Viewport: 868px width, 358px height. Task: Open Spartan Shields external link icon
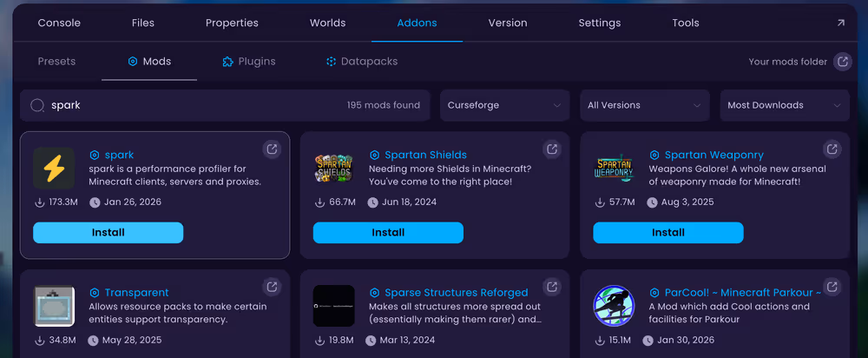551,149
